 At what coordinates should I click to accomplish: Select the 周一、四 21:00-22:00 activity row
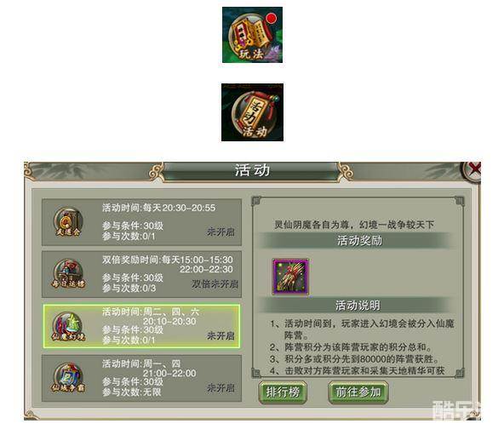(x=141, y=378)
